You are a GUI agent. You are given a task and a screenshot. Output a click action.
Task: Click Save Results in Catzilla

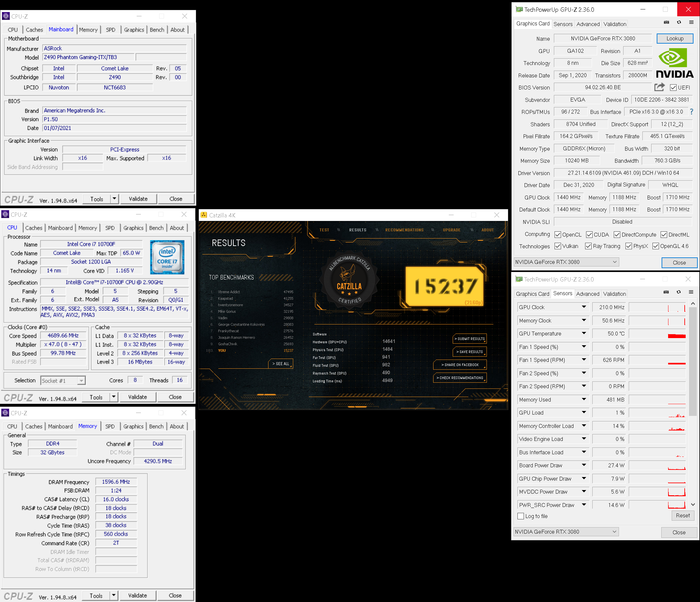click(x=470, y=352)
